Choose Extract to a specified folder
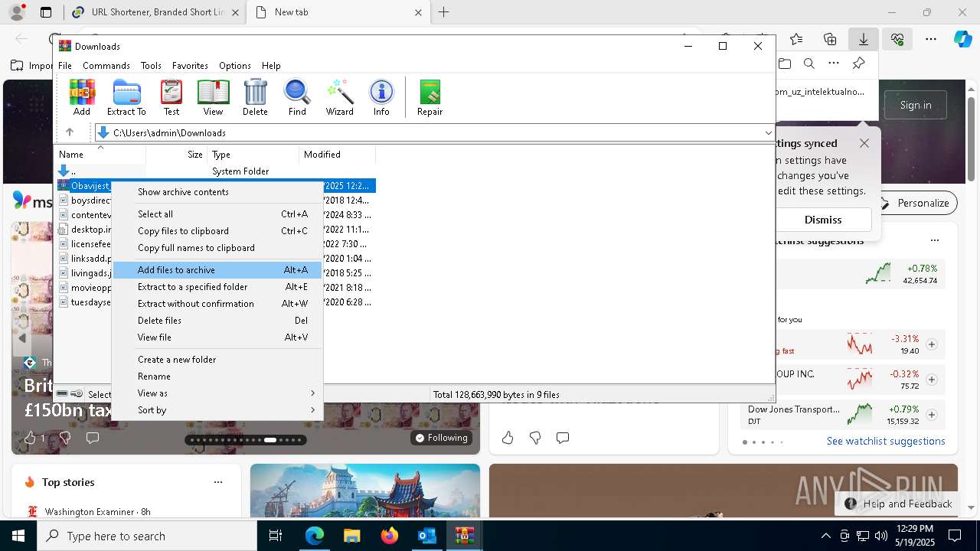This screenshot has height=551, width=980. [x=217, y=286]
